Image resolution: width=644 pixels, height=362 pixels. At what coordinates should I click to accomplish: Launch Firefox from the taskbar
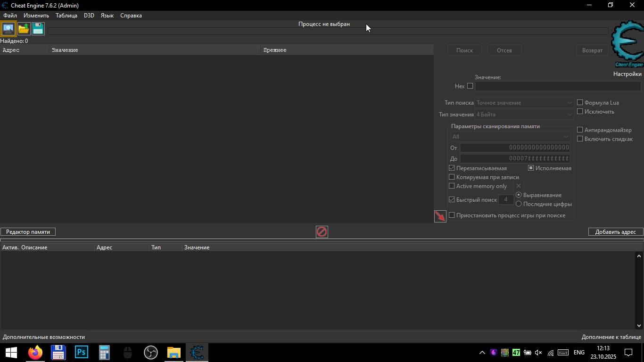pyautogui.click(x=35, y=353)
